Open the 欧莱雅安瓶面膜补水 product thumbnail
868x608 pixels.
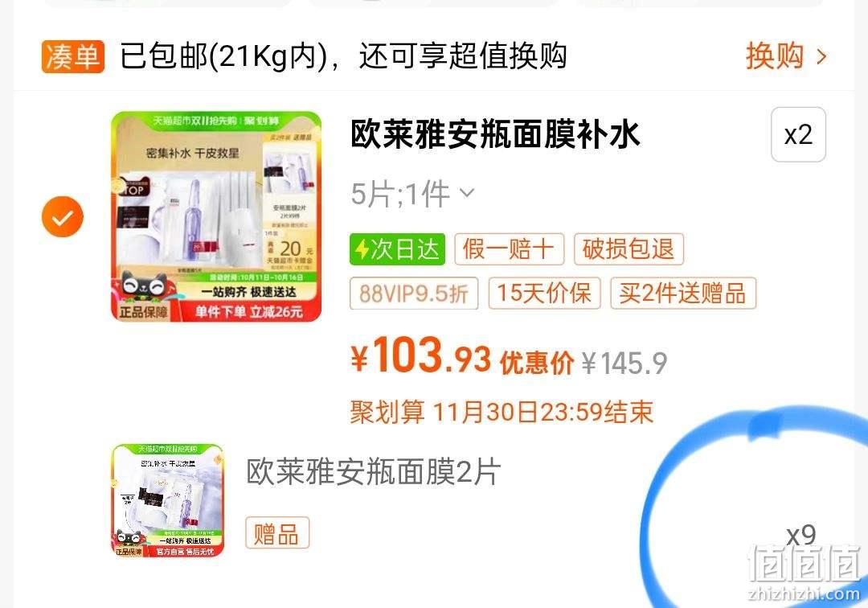[x=216, y=216]
